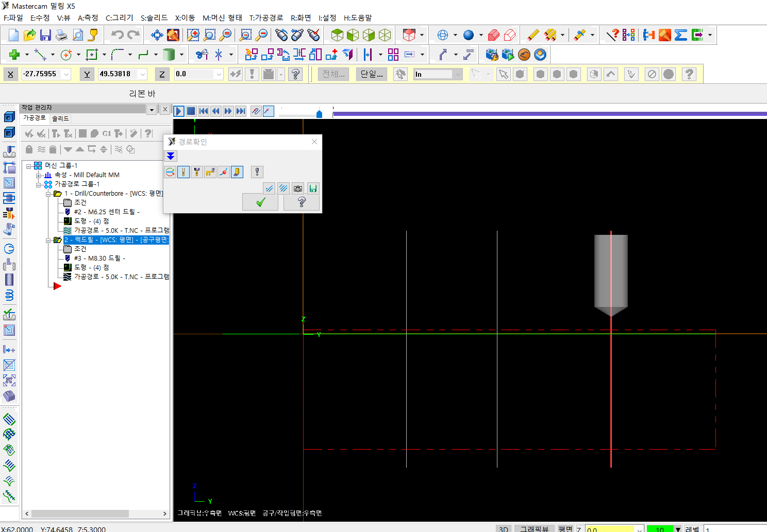
Task: Click the green color 10 swatch in status bar
Action: point(659,529)
